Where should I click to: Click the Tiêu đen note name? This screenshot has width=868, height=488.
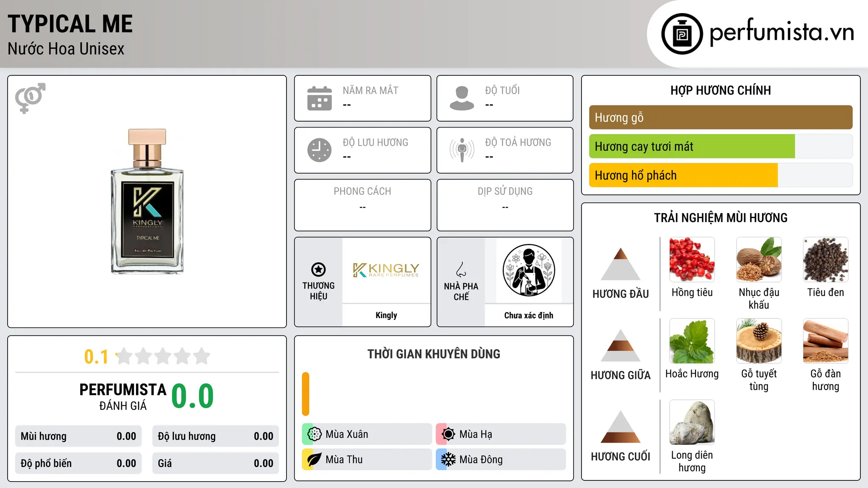[x=826, y=292]
